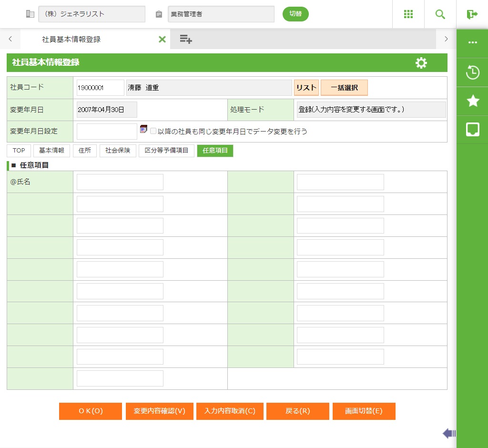Collapse side panel with blue arrow

pyautogui.click(x=449, y=433)
